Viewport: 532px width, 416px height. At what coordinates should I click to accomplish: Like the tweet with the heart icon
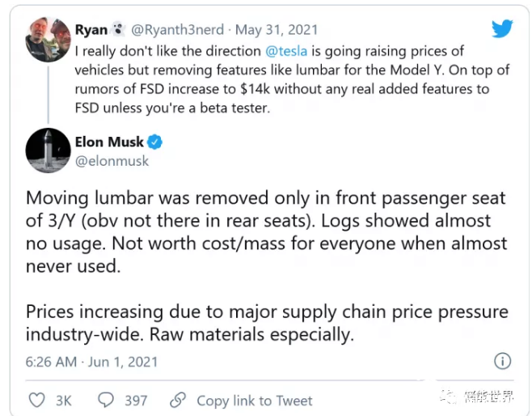click(37, 400)
